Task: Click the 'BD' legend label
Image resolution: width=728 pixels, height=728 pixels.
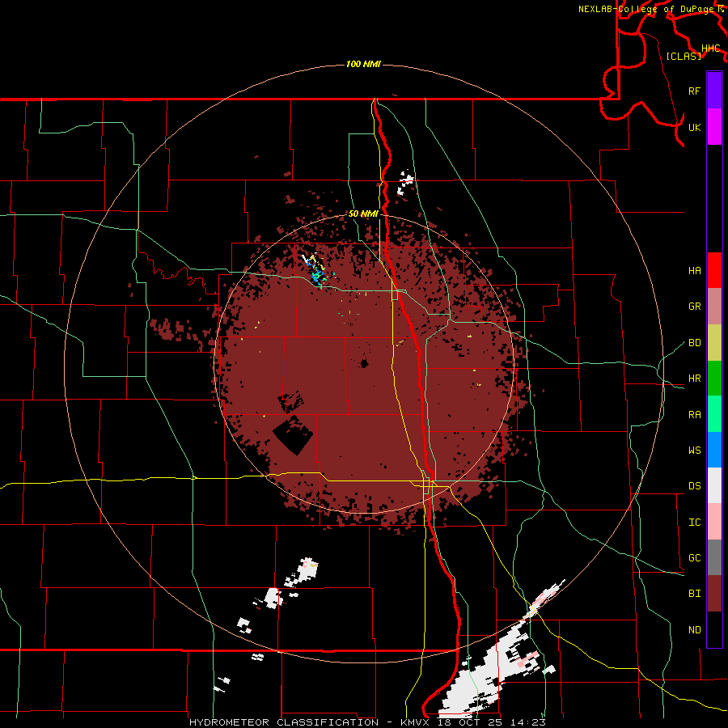Action: pyautogui.click(x=694, y=343)
